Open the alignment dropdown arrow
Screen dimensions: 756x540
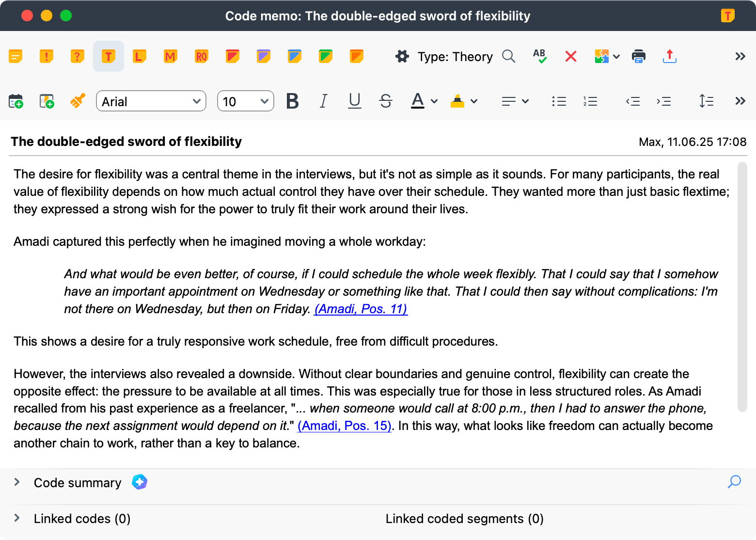click(525, 101)
